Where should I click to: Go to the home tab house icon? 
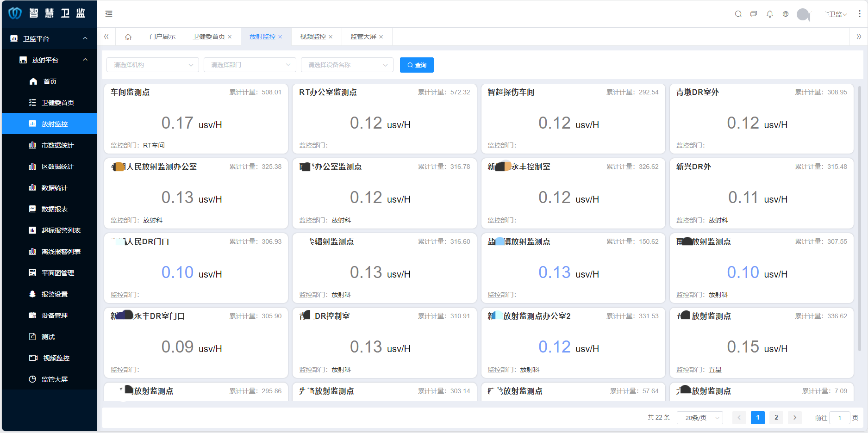point(128,37)
